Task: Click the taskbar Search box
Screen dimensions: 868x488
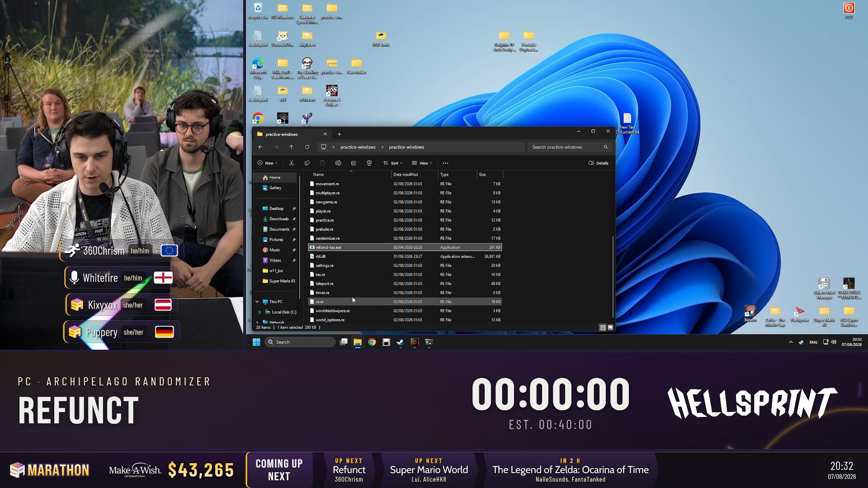Action: click(x=300, y=342)
